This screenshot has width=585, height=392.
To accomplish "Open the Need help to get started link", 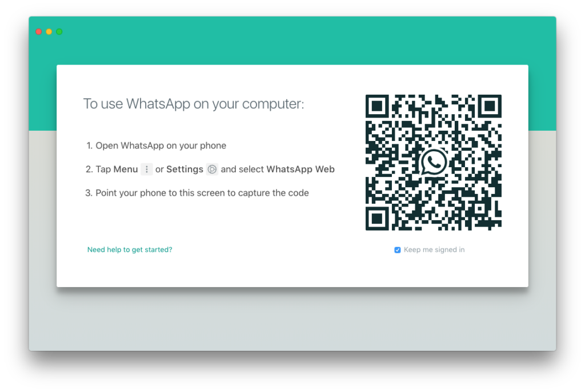I will (130, 250).
